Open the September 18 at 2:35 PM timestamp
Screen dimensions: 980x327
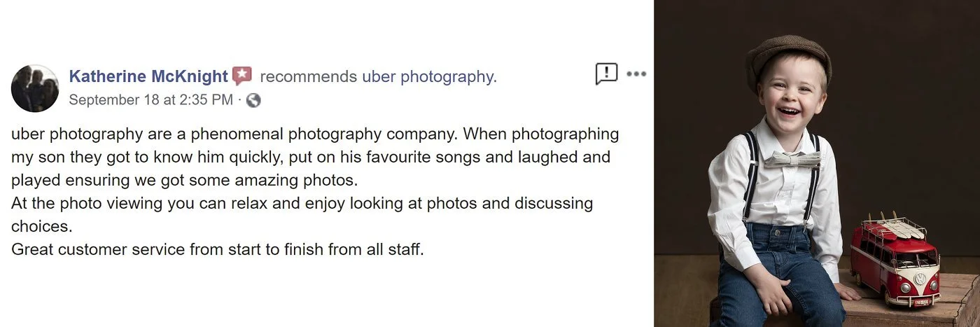(150, 100)
